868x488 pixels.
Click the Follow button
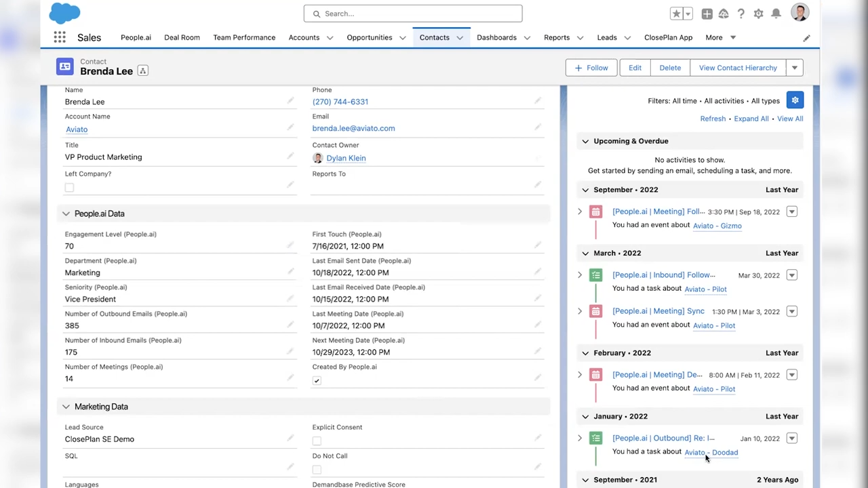coord(591,68)
